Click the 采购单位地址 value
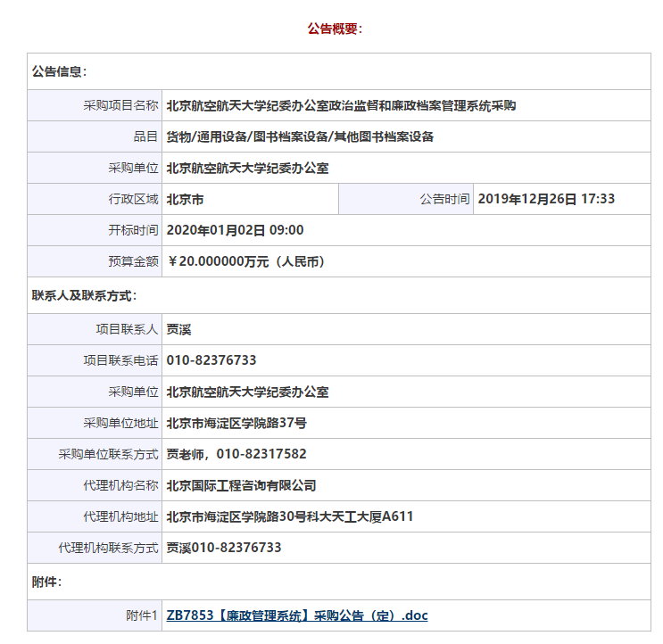 coord(236,423)
